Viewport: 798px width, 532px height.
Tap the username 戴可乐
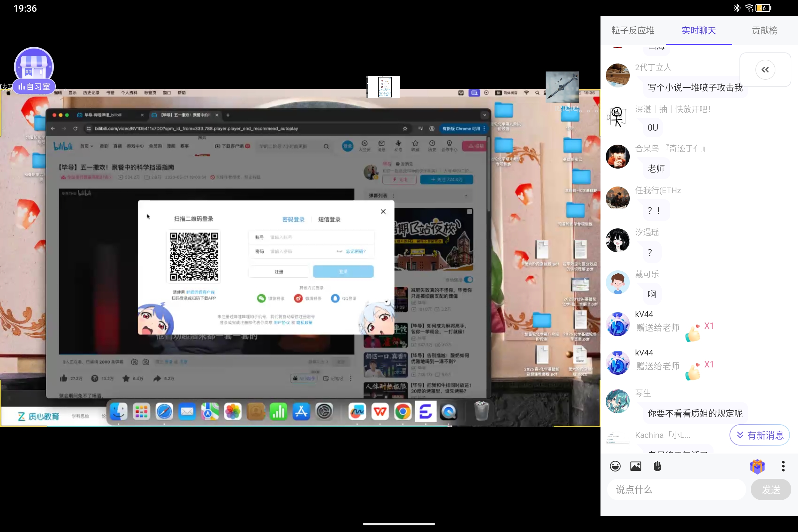[647, 274]
